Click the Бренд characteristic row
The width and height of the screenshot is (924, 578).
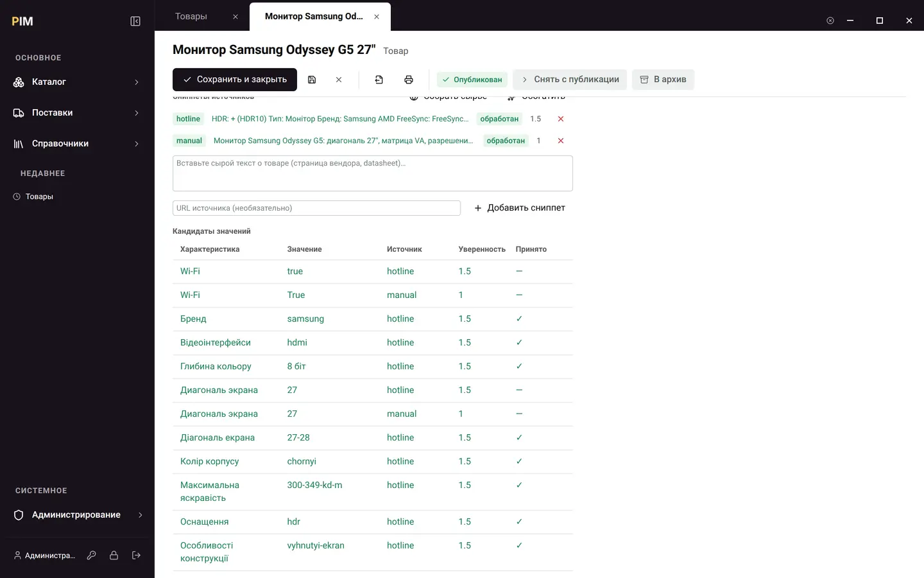373,319
